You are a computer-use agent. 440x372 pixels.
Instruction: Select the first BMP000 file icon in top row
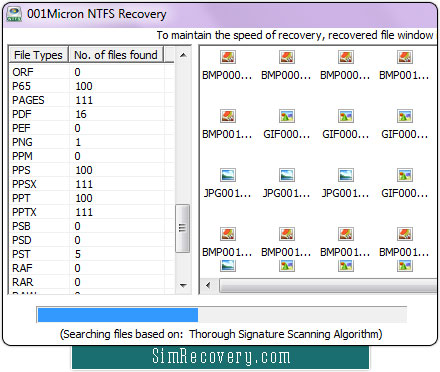(228, 57)
